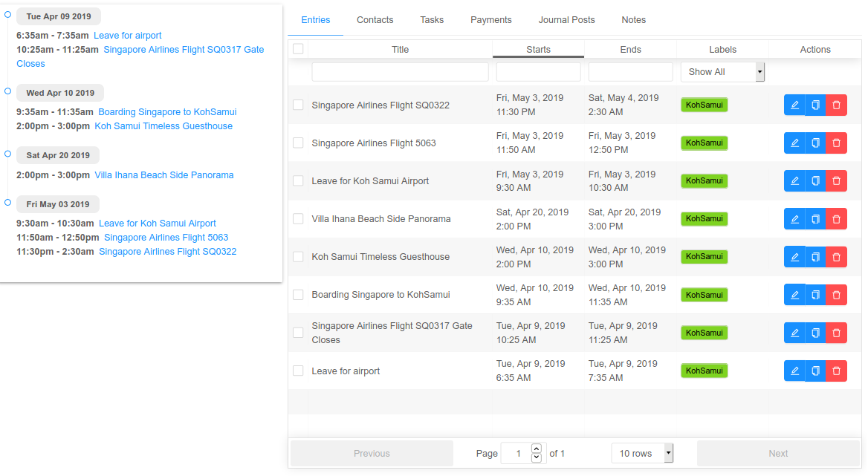Check the Singapore Airlines Flight 5063 row
This screenshot has height=476, width=868.
(x=298, y=143)
